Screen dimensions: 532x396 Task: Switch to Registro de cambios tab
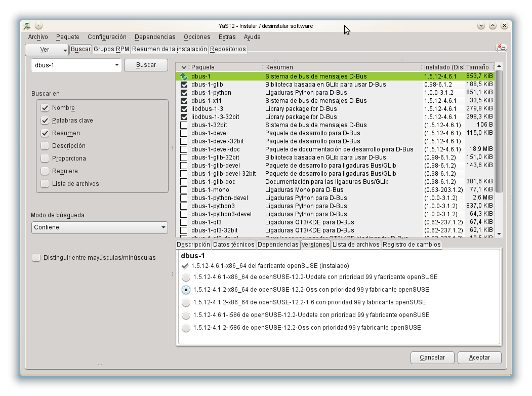(412, 245)
